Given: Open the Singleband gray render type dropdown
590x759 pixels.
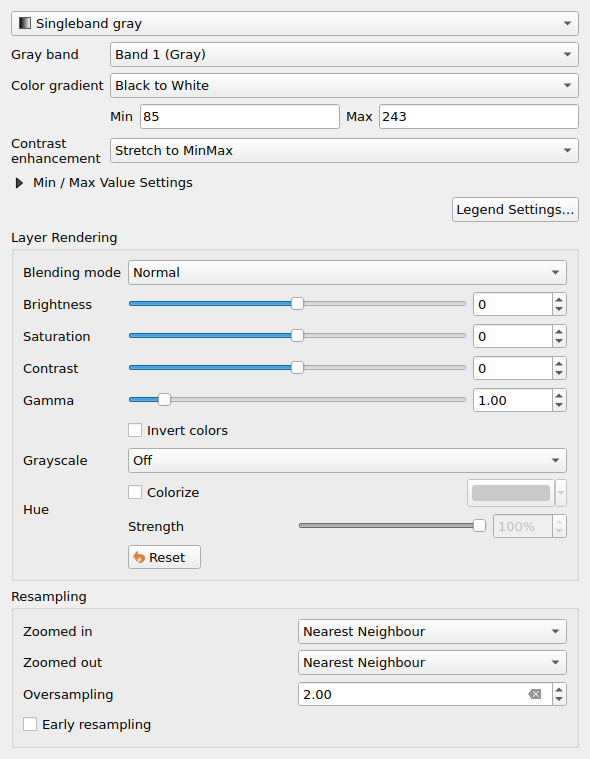Looking at the screenshot, I should [295, 23].
